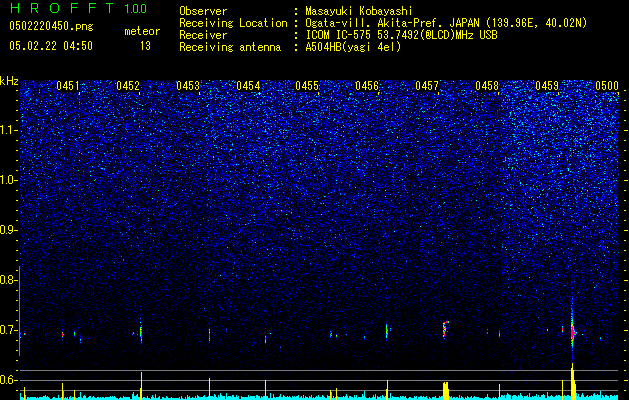The height and width of the screenshot is (400, 629).
Task: Click the 0453 time marker
Action: [188, 86]
